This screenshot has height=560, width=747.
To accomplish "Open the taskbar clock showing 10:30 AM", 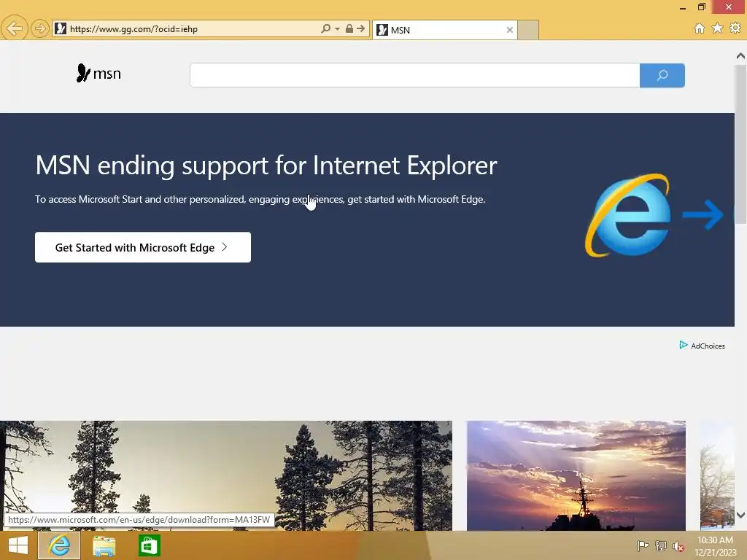I will click(x=715, y=546).
